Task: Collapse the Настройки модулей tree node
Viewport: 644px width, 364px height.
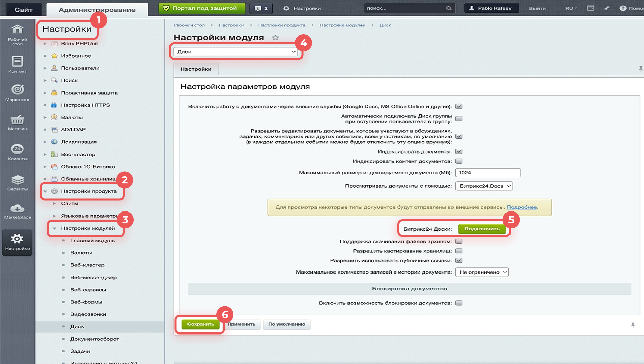Action: tap(54, 228)
